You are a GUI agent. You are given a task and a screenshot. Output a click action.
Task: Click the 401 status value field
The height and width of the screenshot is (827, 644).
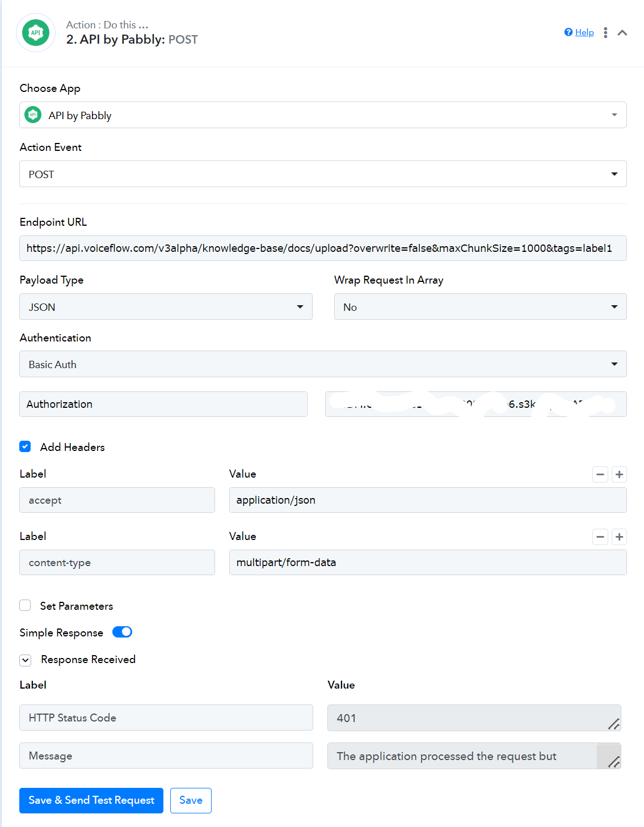474,718
